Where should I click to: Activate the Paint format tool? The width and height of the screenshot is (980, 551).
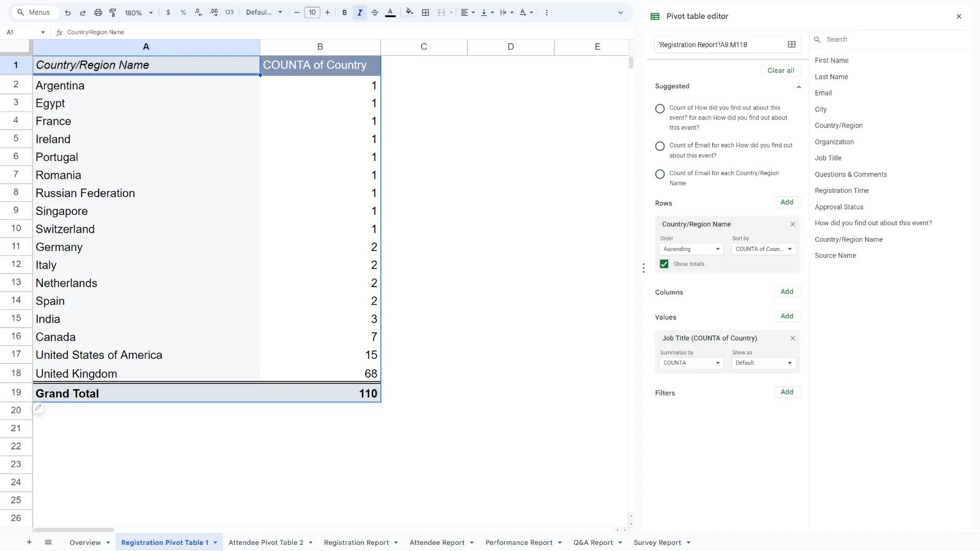[x=113, y=12]
